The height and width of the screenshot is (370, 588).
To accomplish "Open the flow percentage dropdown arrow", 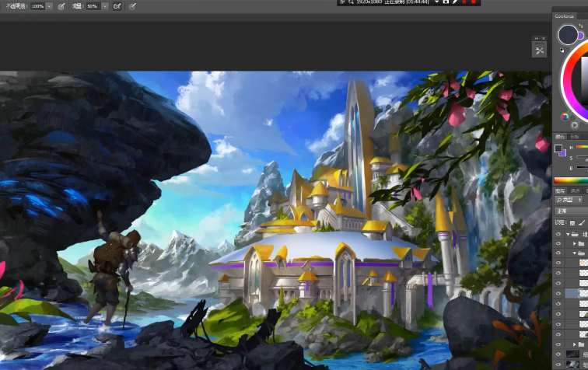I will click(x=104, y=6).
